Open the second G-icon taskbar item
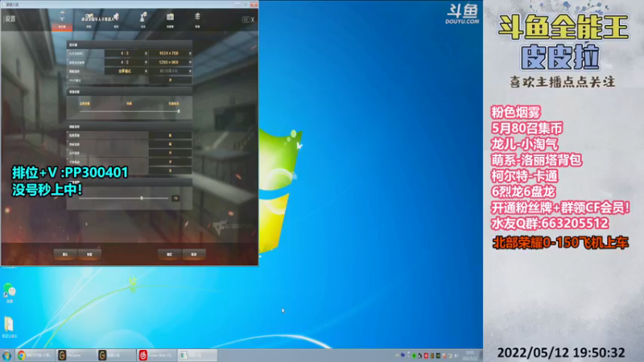The height and width of the screenshot is (362, 644). coord(116,356)
